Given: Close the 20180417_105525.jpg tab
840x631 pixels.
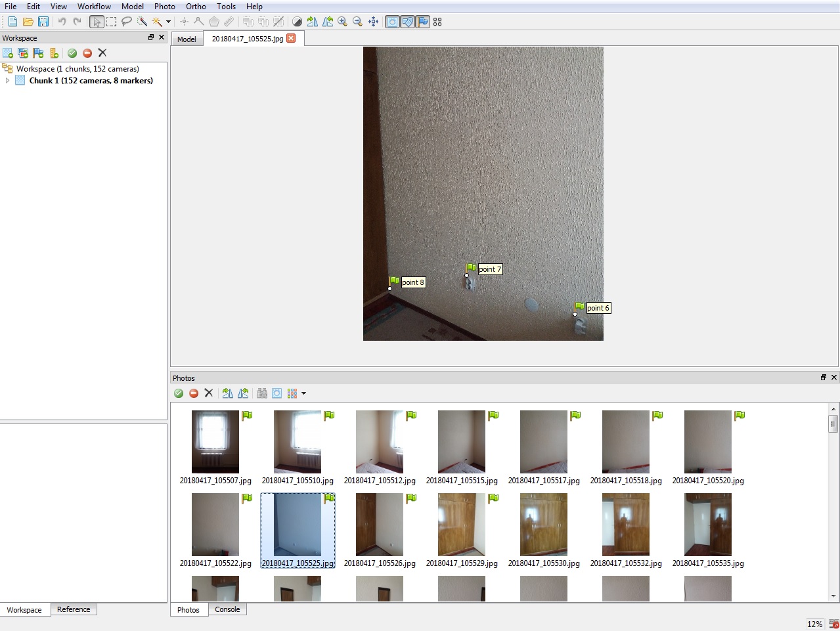Looking at the screenshot, I should [x=291, y=38].
